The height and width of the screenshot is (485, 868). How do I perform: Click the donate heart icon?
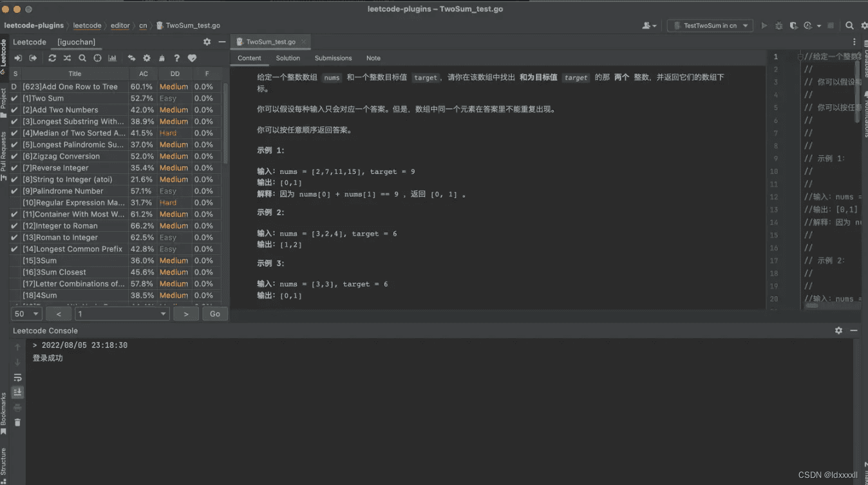pos(192,58)
